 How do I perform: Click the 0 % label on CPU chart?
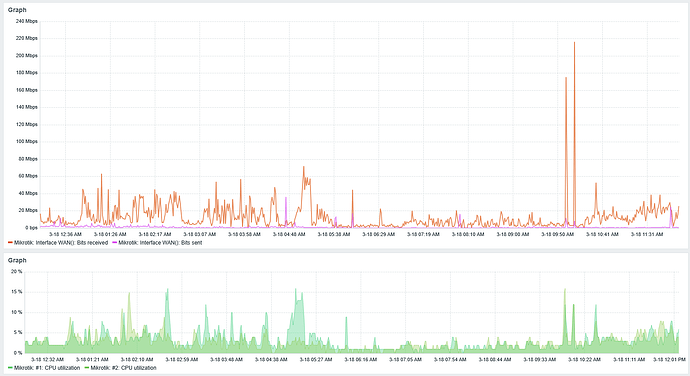pyautogui.click(x=18, y=353)
